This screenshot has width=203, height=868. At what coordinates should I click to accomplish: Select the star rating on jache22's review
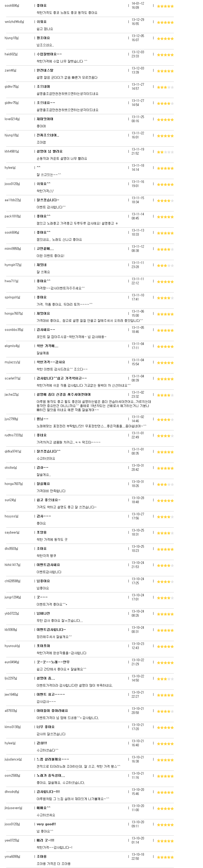pos(165,395)
